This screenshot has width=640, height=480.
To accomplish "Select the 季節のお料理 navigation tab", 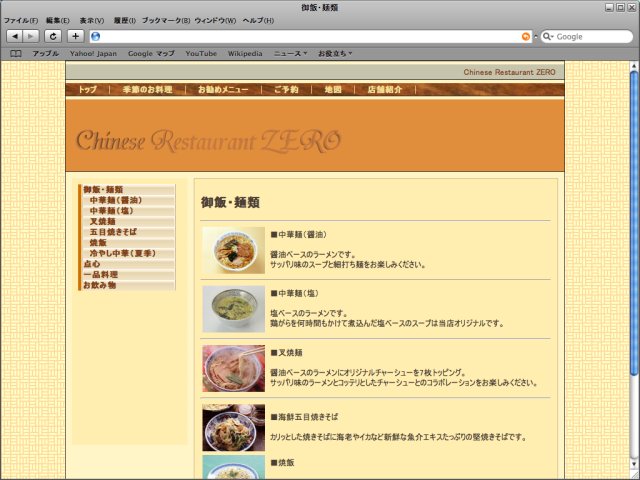I will tap(147, 89).
